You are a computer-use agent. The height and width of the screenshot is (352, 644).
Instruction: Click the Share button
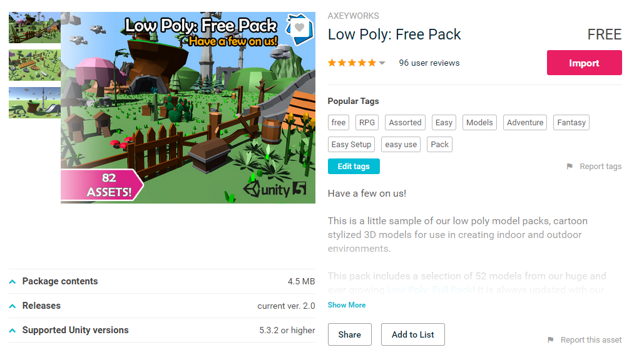pos(349,334)
